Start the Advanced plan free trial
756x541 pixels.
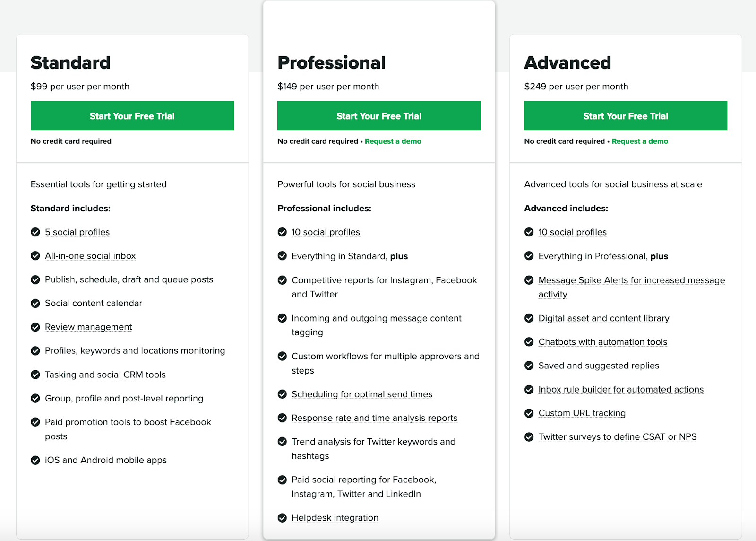(626, 115)
